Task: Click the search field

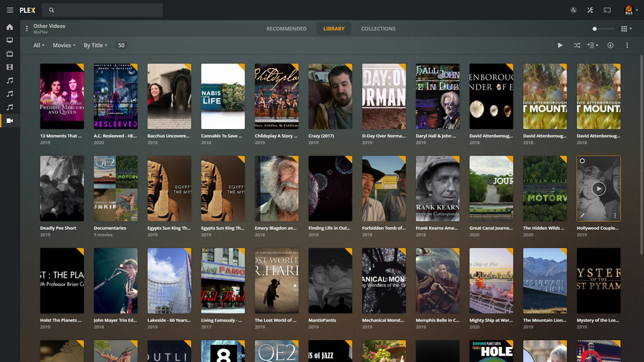Action: [x=102, y=10]
